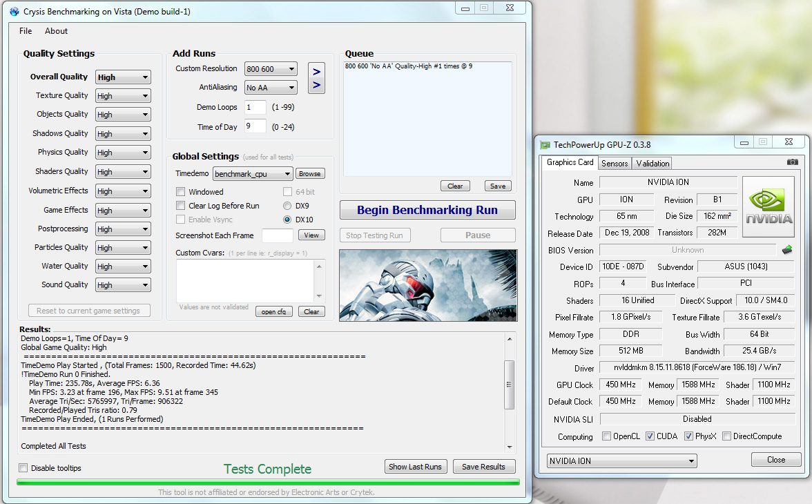Click the BIOS save chip icon in GPU-Z
Image resolution: width=812 pixels, height=504 pixels.
click(787, 250)
